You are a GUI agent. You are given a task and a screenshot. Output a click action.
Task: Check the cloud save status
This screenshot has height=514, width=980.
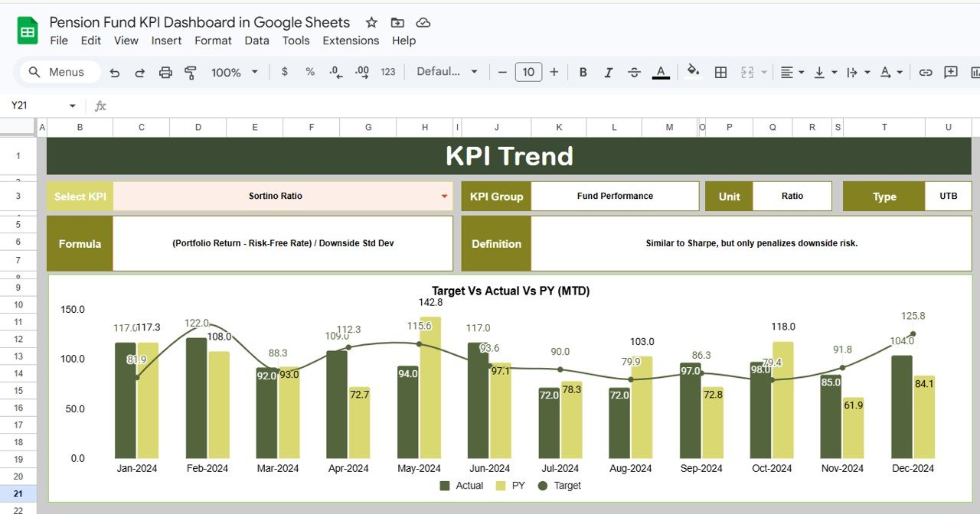tap(423, 22)
